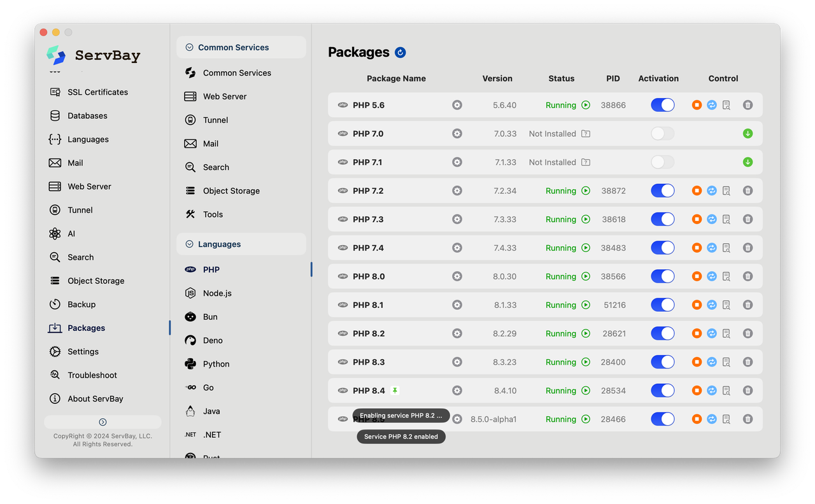
Task: Click the PID value 51216
Action: [614, 305]
